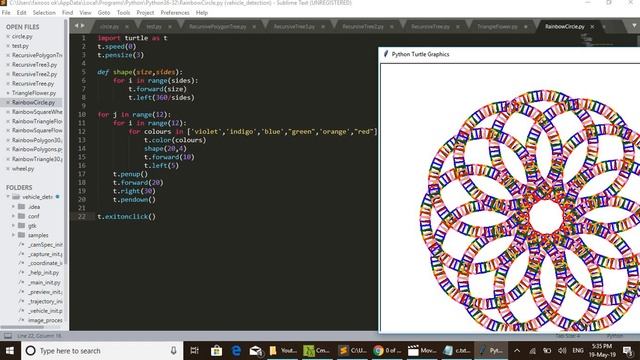Screen dimensions: 640x360
Task: Show hidden system tray icons
Action: pos(517,351)
